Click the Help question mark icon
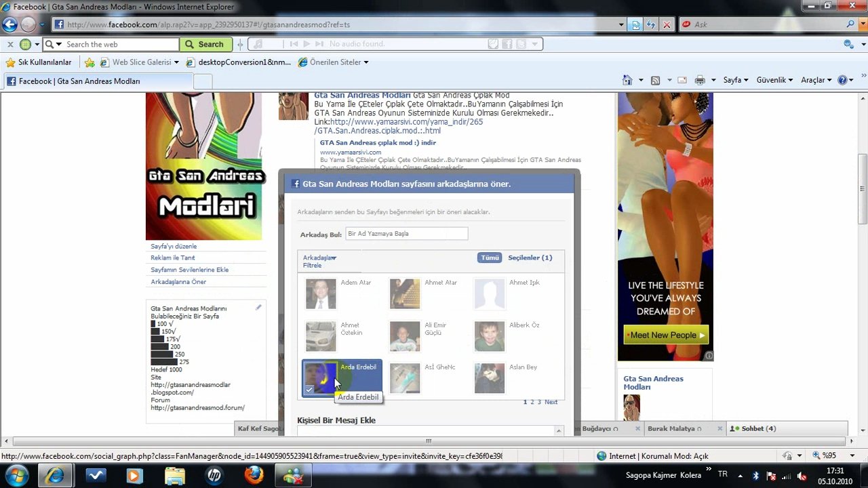The image size is (868, 488). pos(843,80)
